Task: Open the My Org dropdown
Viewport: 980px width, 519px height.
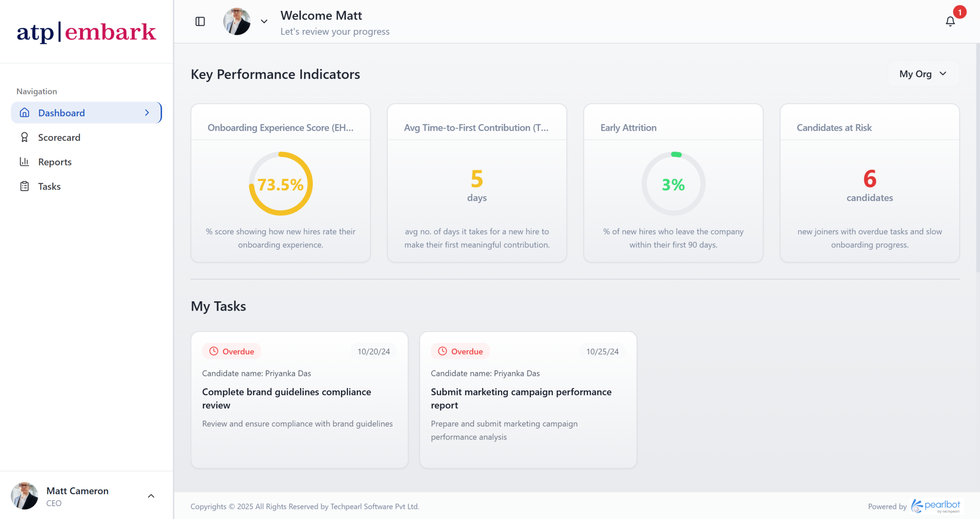Action: point(923,74)
